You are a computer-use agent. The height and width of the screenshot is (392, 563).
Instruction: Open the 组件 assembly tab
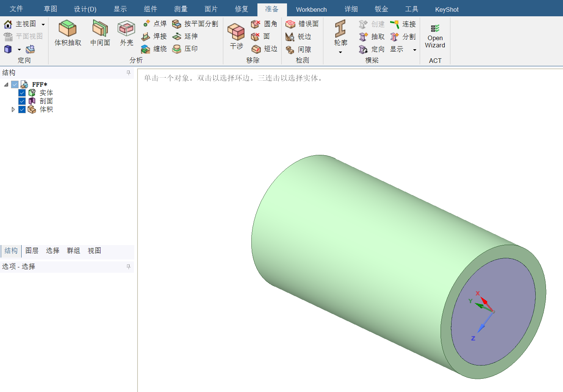(151, 9)
